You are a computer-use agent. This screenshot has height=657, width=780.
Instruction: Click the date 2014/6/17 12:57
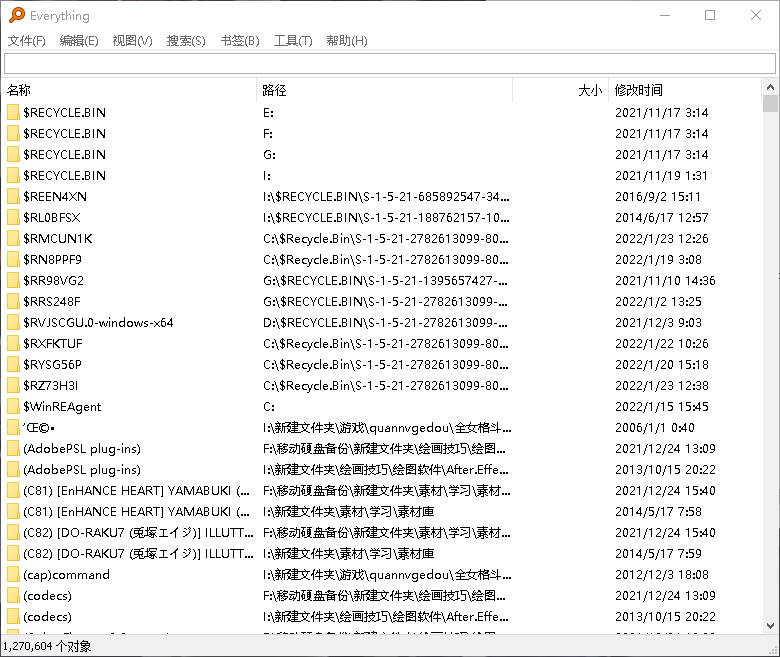click(x=661, y=217)
